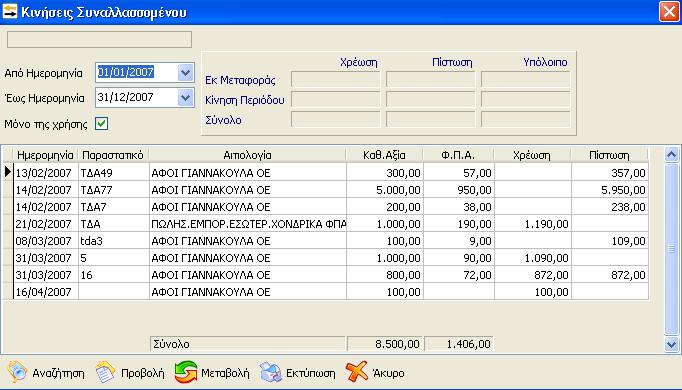This screenshot has height=390, width=682.
Task: Click the 1.190,00 debit cell
Action: point(533,224)
